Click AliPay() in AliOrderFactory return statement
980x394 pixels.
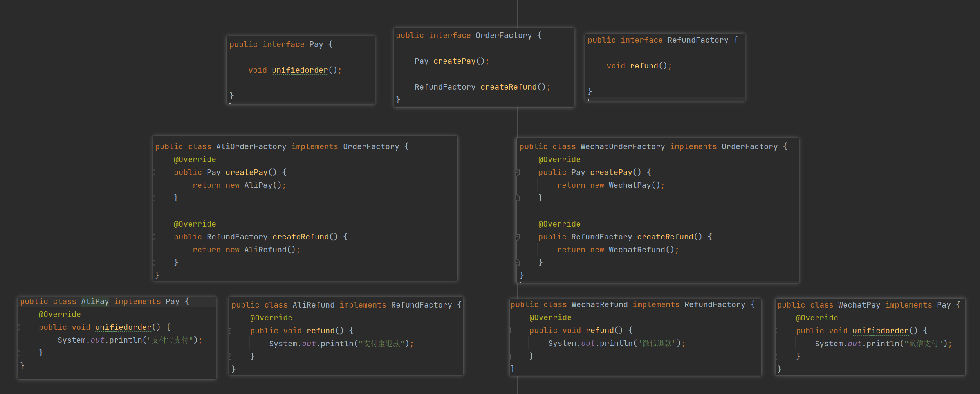(263, 185)
